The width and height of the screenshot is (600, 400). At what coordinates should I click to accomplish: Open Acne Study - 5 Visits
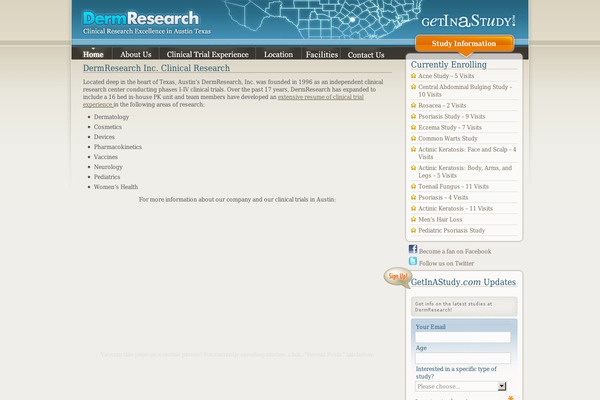click(446, 76)
